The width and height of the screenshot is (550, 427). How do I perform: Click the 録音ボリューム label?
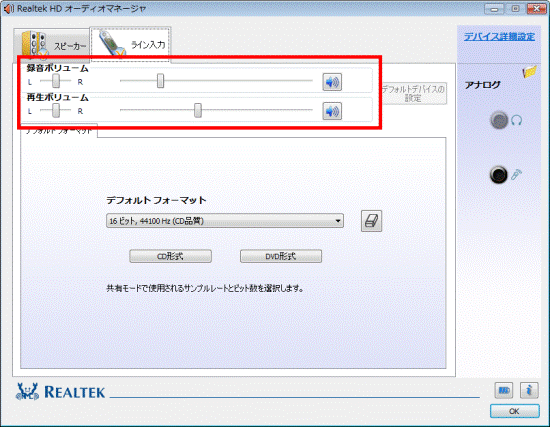pos(58,68)
